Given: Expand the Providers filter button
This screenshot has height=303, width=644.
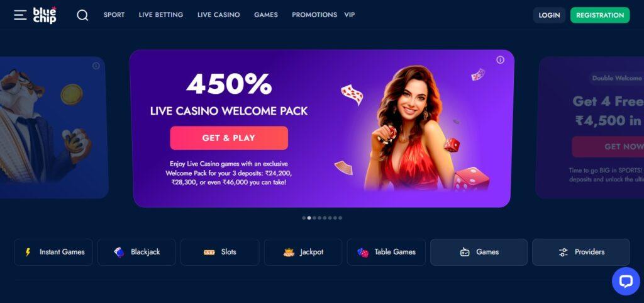Looking at the screenshot, I should (580, 252).
